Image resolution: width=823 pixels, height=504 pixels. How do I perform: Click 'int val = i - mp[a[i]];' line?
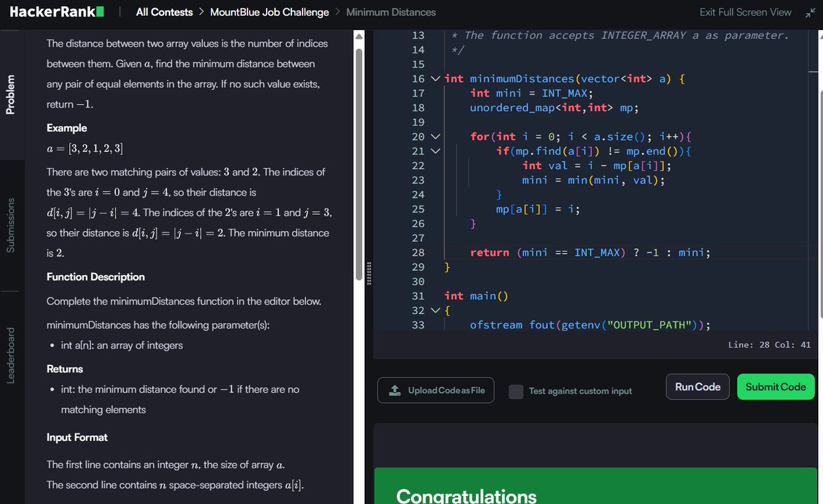[597, 166]
